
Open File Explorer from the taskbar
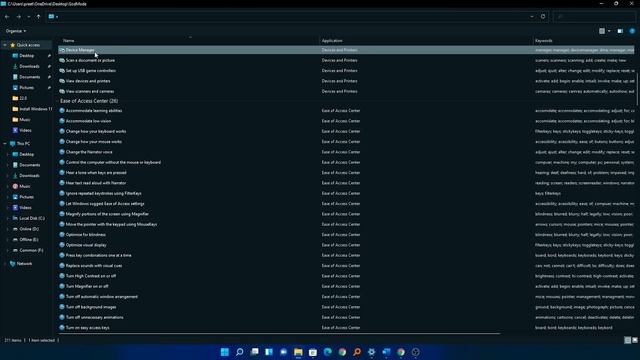[298, 352]
